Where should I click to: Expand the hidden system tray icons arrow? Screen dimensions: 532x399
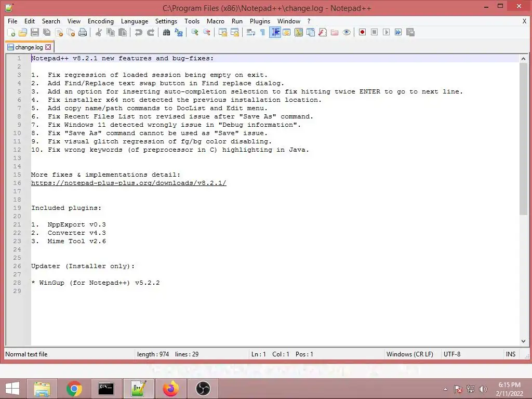445,389
